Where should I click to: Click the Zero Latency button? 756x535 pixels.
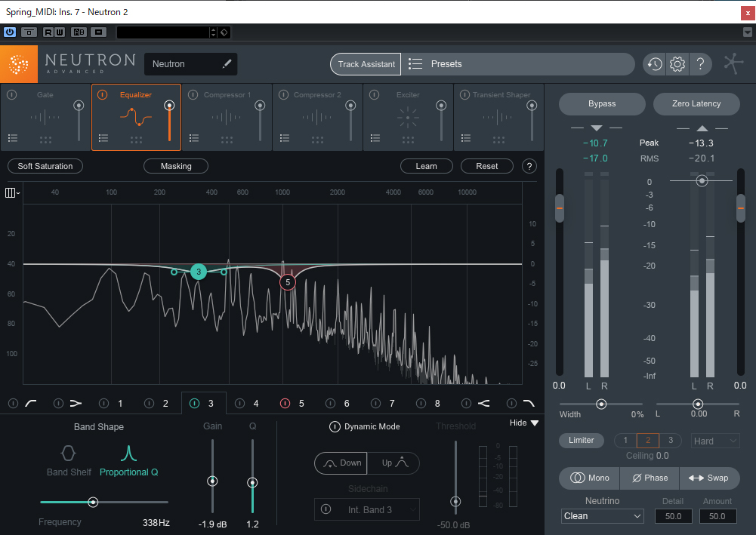[696, 103]
